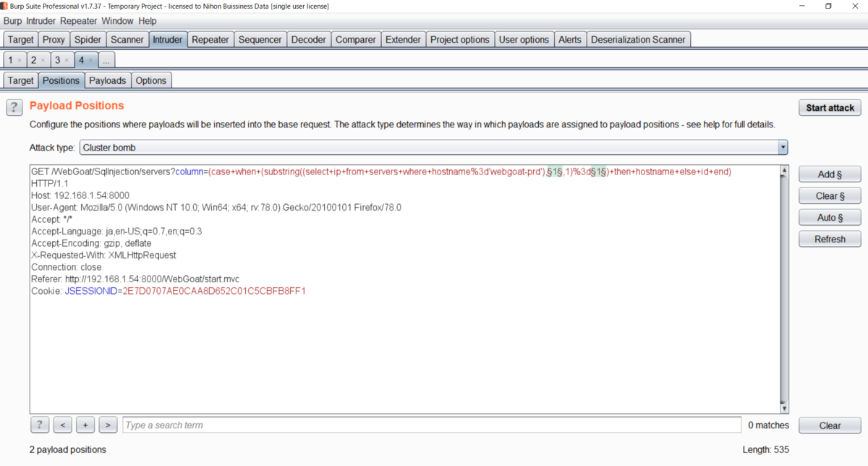Image resolution: width=868 pixels, height=466 pixels.
Task: Open the Burp menu
Action: click(x=13, y=21)
